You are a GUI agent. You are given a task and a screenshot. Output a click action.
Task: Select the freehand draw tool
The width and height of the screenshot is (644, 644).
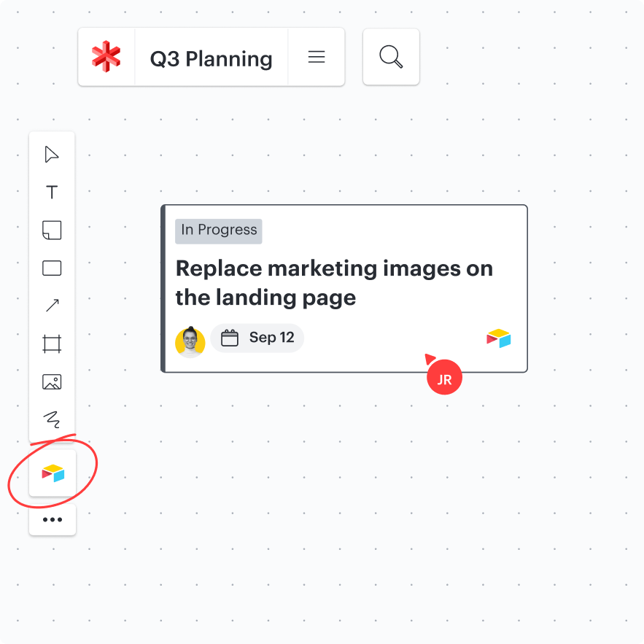52,419
